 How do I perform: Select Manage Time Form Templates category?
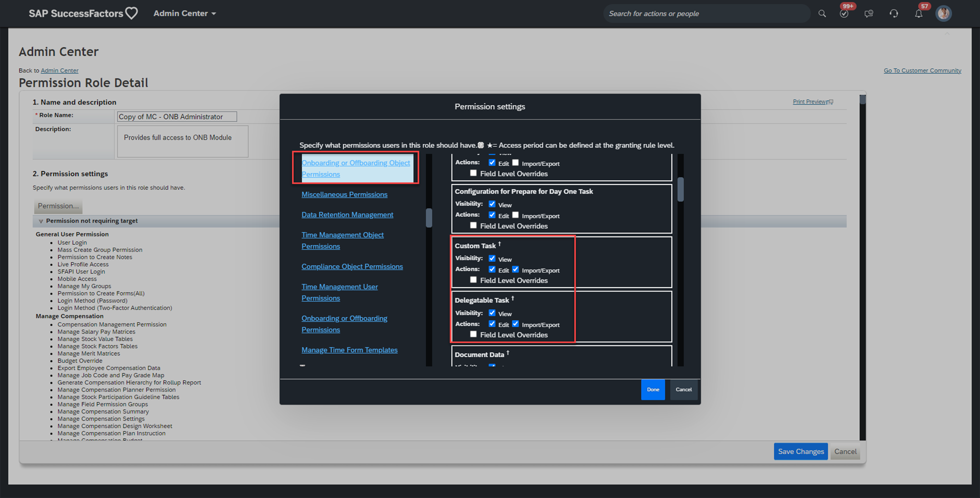(349, 350)
